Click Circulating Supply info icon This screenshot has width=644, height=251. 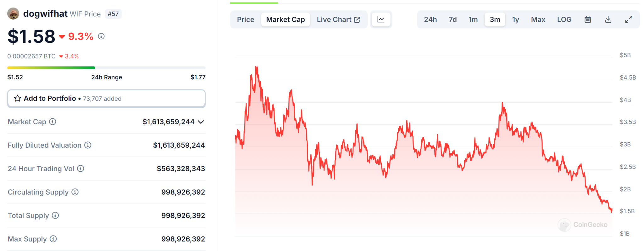75,192
